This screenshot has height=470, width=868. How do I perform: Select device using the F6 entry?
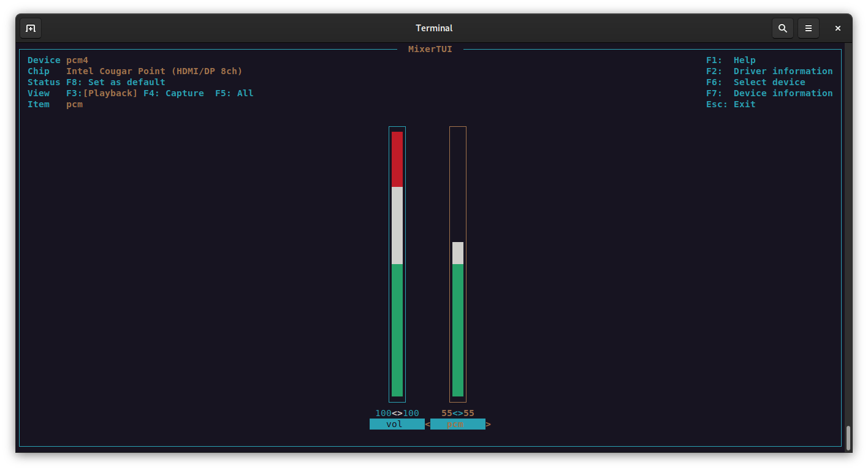click(x=758, y=81)
